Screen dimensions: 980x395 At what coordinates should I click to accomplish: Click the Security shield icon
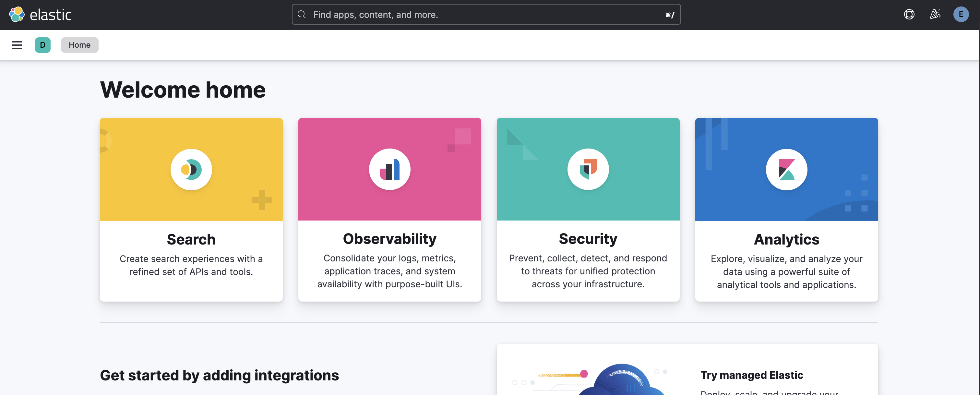coord(588,169)
